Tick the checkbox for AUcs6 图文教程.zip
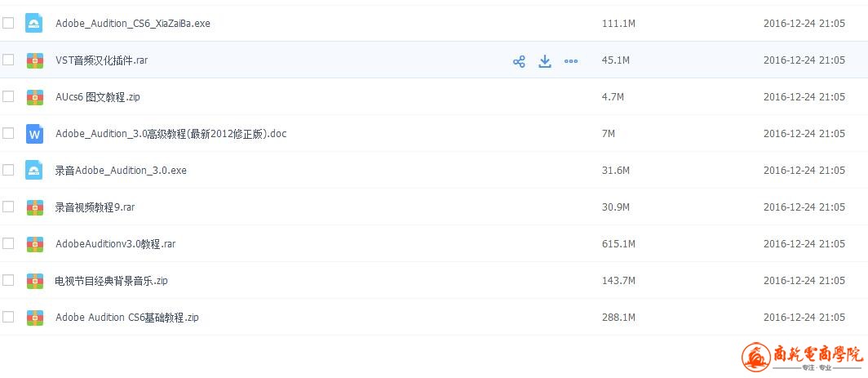The image size is (868, 378). pyautogui.click(x=8, y=96)
